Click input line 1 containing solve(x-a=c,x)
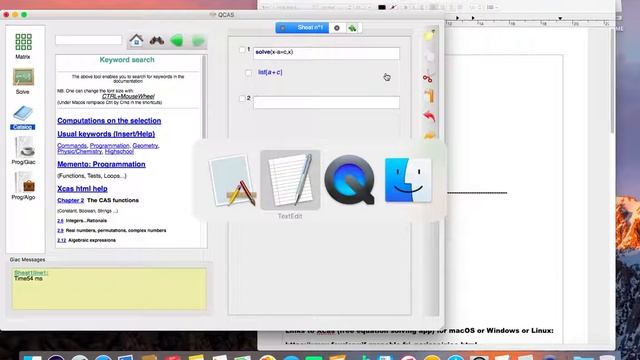This screenshot has width=640, height=360. pos(326,53)
